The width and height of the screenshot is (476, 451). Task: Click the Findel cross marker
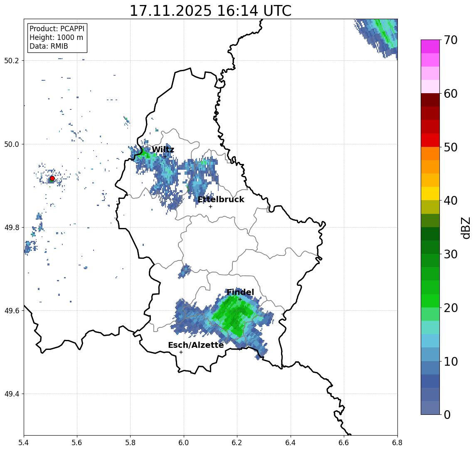(x=240, y=300)
